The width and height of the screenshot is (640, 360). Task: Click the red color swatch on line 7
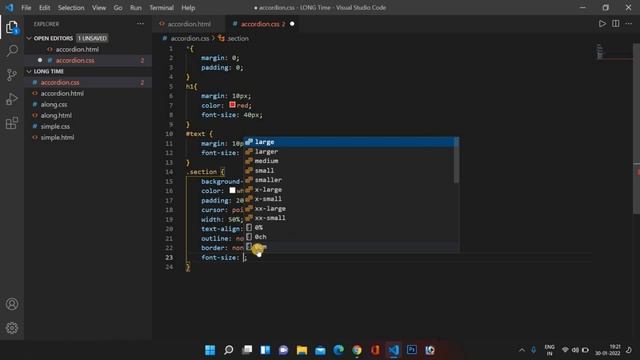pos(232,105)
